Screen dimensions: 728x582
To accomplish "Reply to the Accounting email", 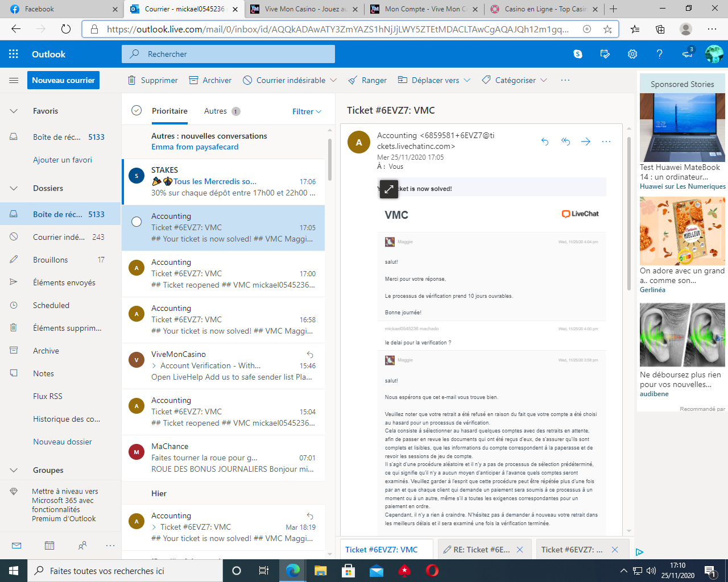I will (x=545, y=142).
